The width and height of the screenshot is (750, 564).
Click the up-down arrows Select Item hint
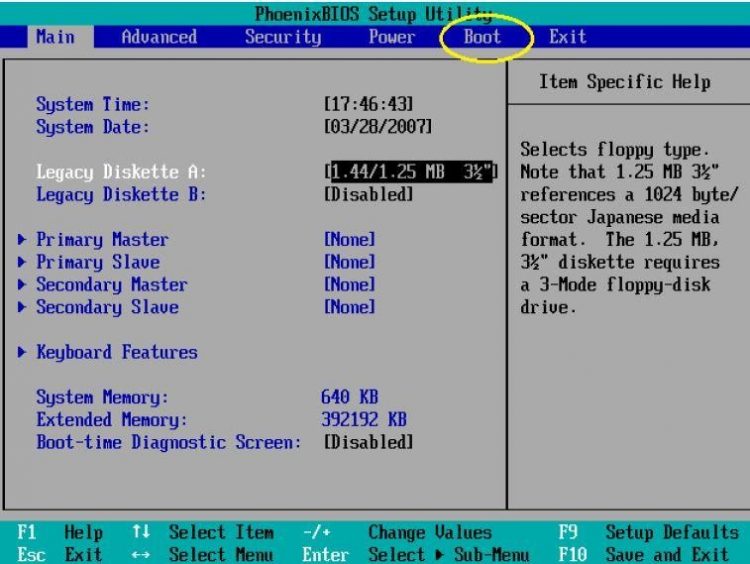[x=203, y=532]
